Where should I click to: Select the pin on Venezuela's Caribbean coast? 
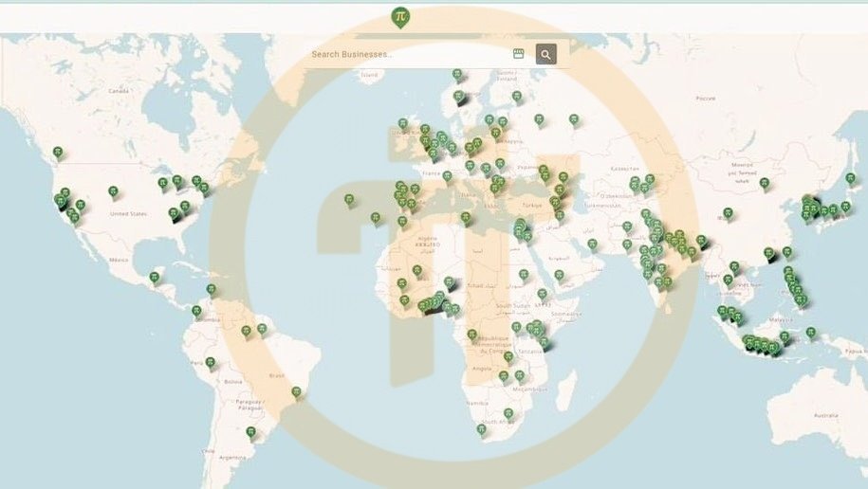(x=211, y=290)
